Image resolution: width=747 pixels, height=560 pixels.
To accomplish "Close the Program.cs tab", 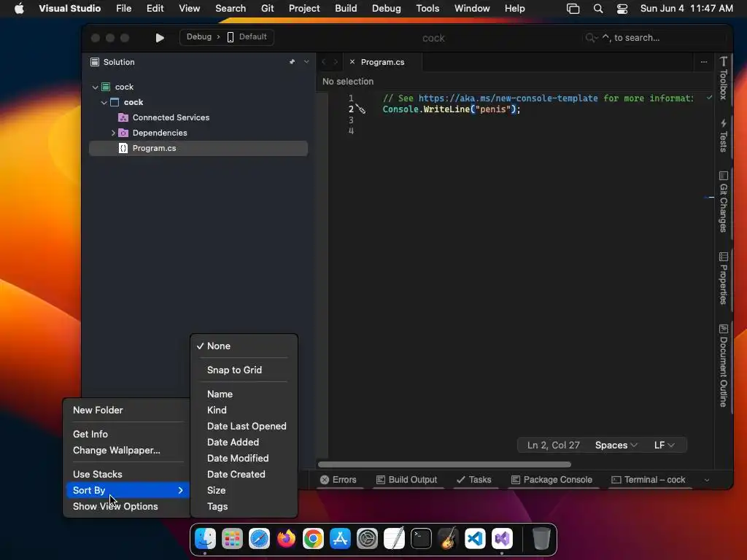I will (352, 62).
